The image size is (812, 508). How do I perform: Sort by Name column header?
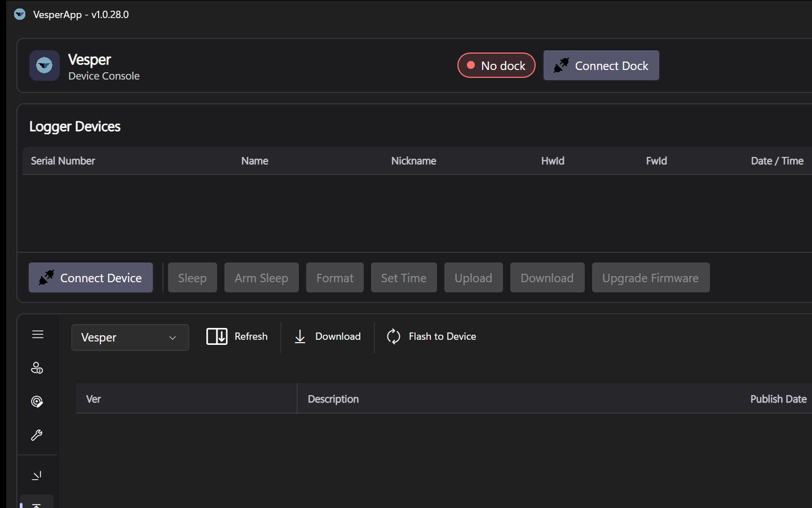(x=255, y=161)
